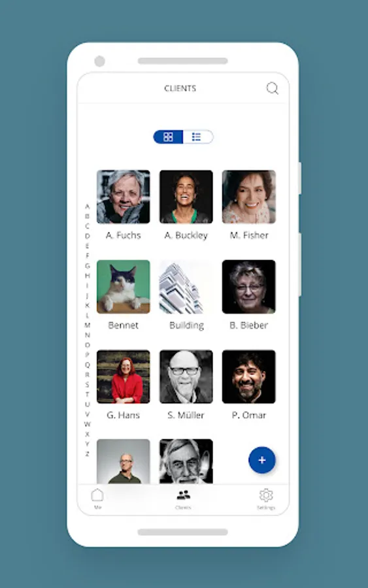Screen dimensions: 368x588
Task: Jump to letter Z in index
Action: pos(87,454)
